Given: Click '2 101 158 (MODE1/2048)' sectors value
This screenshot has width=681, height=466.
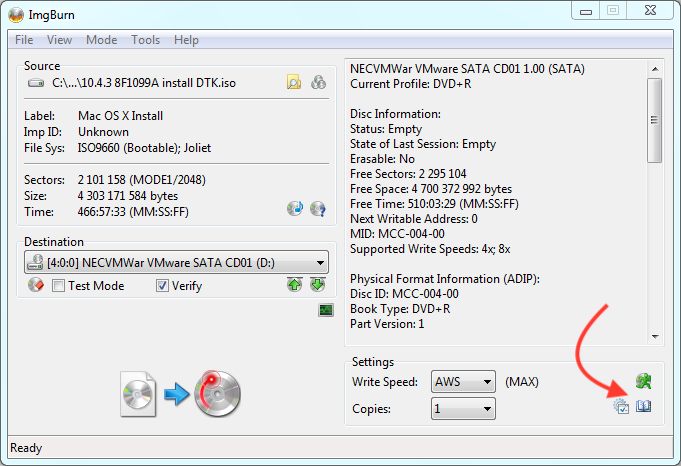Looking at the screenshot, I should tap(142, 180).
